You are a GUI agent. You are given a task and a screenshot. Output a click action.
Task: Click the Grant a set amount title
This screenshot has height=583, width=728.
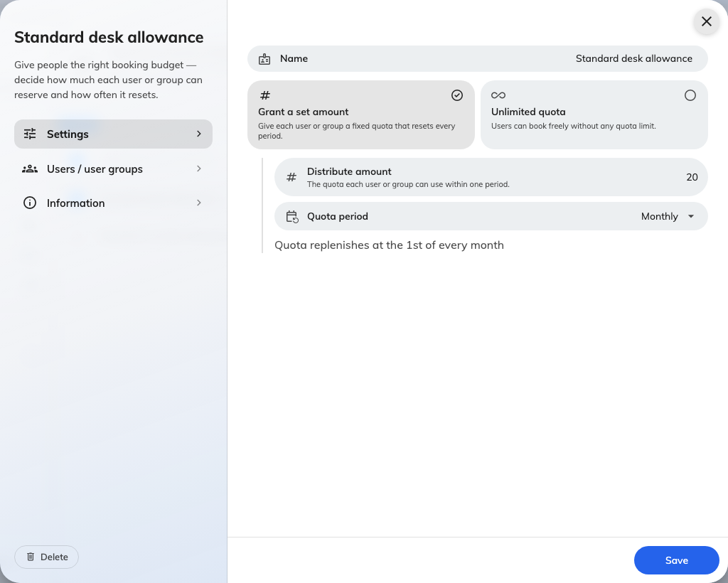pos(303,112)
